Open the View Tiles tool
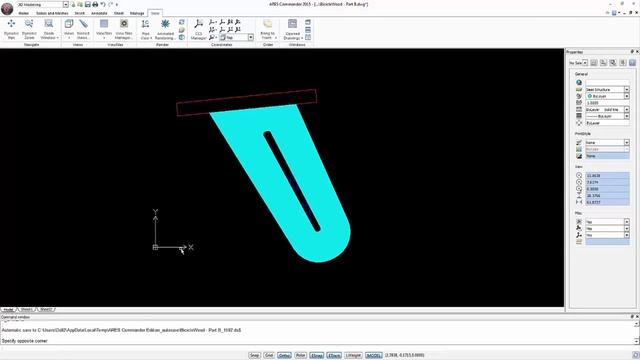The height and width of the screenshot is (360, 640). coord(104,29)
